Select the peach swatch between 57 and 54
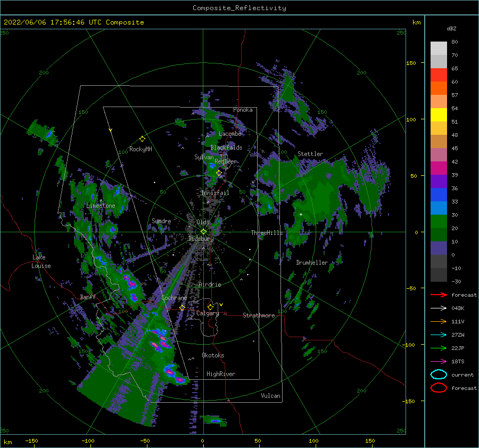Screen dimensions: 479x448 pyautogui.click(x=439, y=102)
